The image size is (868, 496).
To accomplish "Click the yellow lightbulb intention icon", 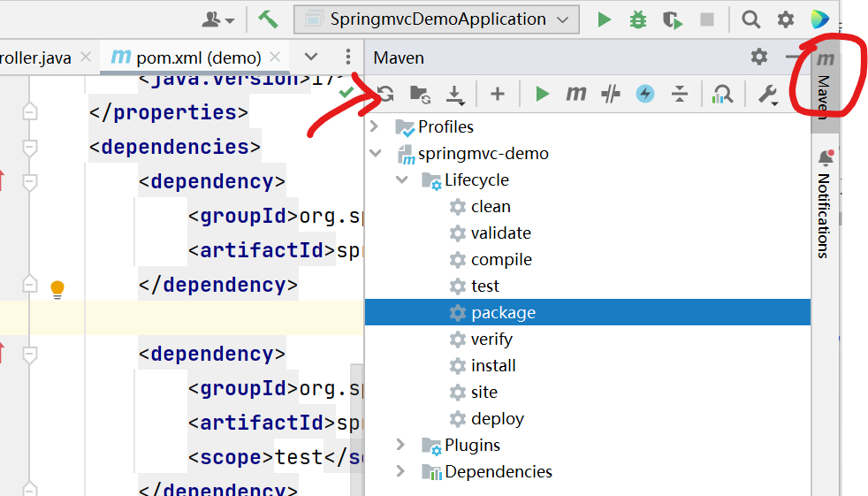I will pos(57,289).
